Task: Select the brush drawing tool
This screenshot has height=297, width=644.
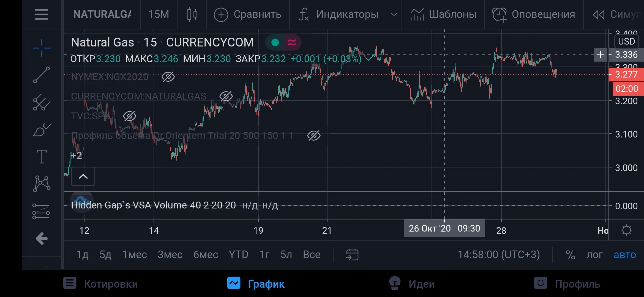Action: 42,130
